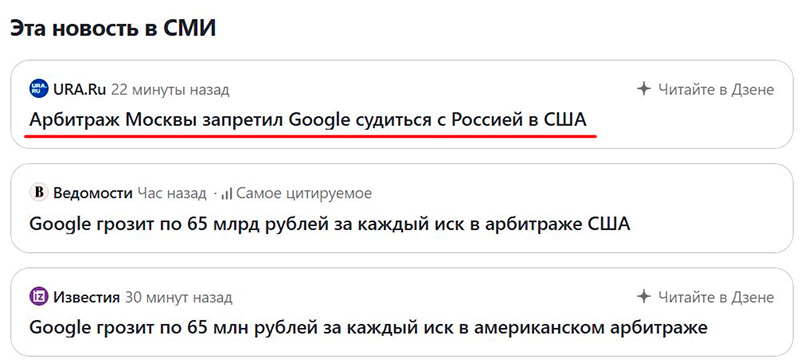This screenshot has height=363, width=800.
Task: Open headline Арбитраж Москвы запретил Google судиться
Action: [308, 120]
